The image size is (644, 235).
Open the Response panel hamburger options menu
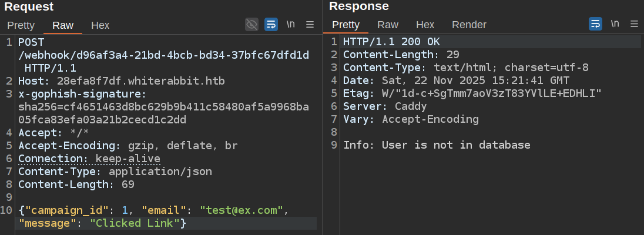coord(634,24)
